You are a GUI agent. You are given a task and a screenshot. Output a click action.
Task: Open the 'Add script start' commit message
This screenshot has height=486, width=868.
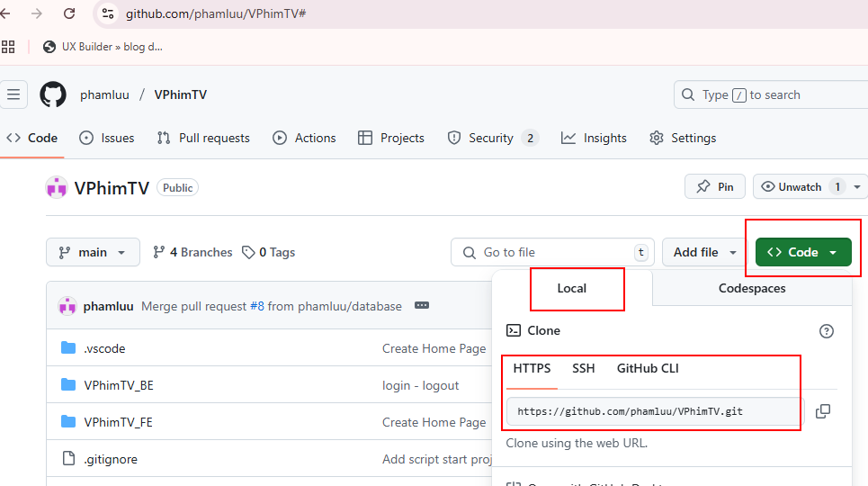(x=437, y=459)
